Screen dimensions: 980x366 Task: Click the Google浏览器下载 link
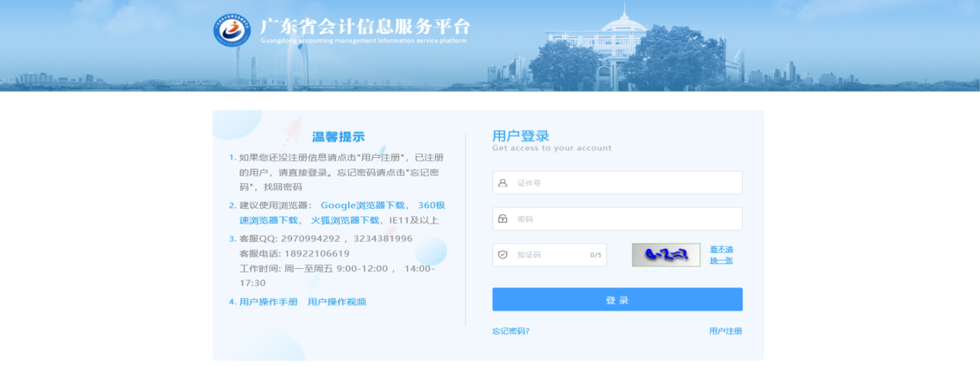pos(362,205)
